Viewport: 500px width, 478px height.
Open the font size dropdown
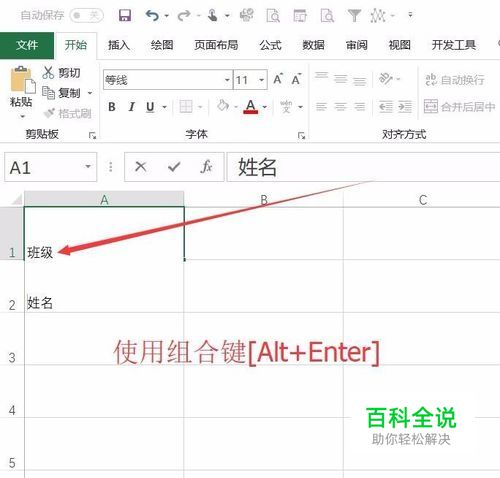coord(262,80)
